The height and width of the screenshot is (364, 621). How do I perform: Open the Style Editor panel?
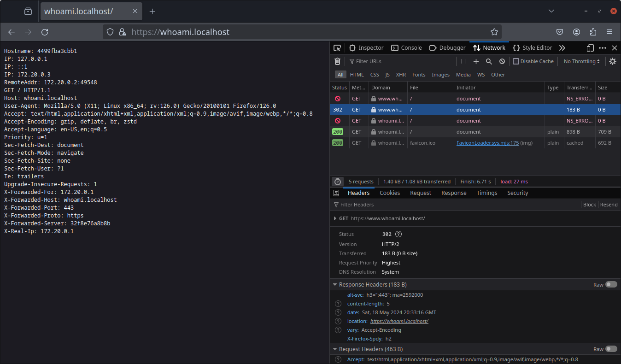[x=532, y=48]
